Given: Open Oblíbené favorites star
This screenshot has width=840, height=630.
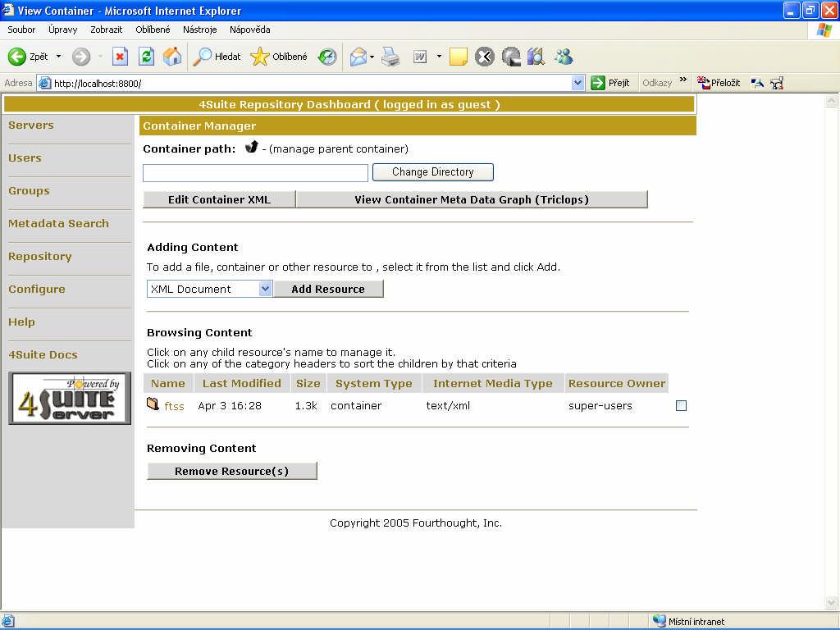Looking at the screenshot, I should pos(260,57).
